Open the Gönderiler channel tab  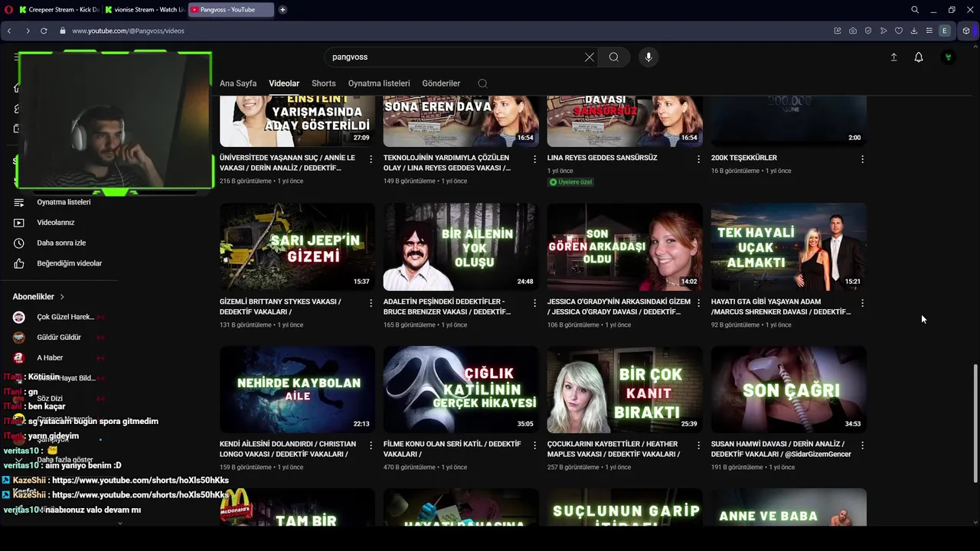(x=441, y=83)
